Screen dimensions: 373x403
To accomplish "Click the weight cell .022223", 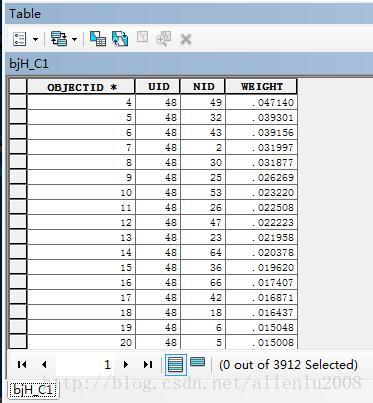I will pyautogui.click(x=261, y=222).
